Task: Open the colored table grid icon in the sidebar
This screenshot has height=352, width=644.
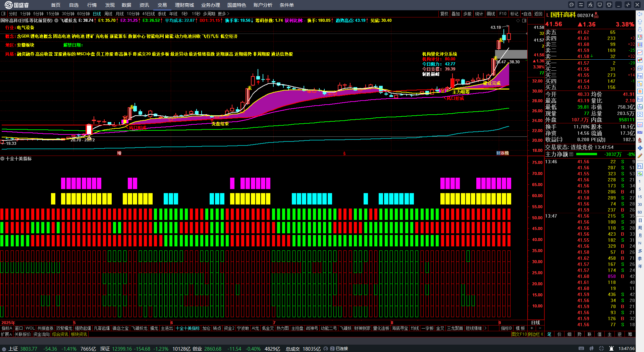Action: click(640, 45)
